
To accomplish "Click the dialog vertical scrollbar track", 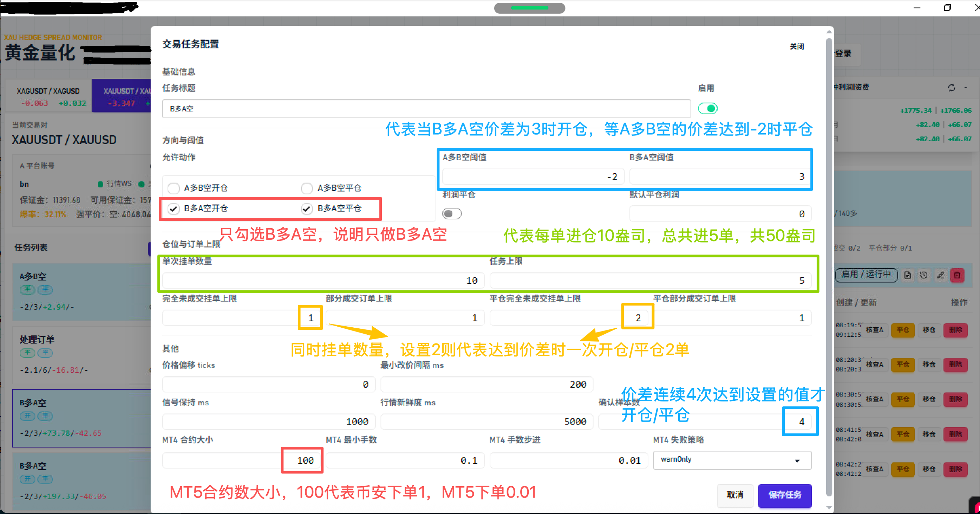I will click(829, 266).
